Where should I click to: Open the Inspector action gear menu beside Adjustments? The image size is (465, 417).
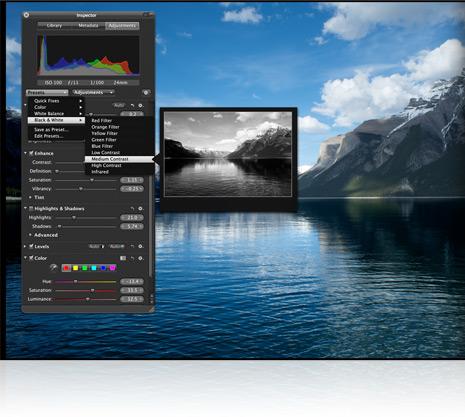[146, 92]
